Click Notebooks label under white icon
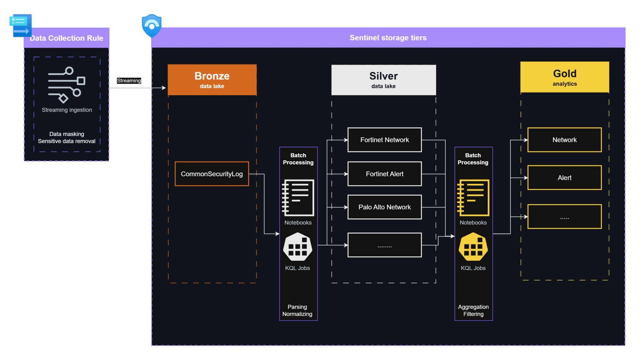 coord(298,222)
